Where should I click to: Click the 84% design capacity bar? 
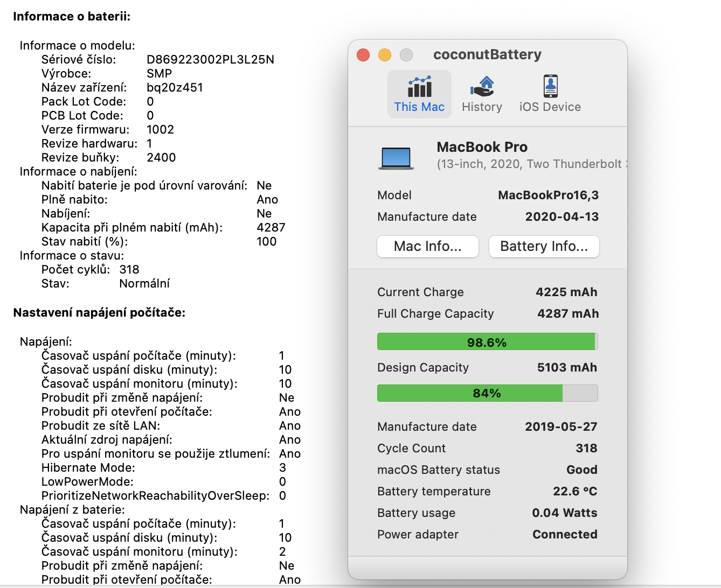click(487, 393)
